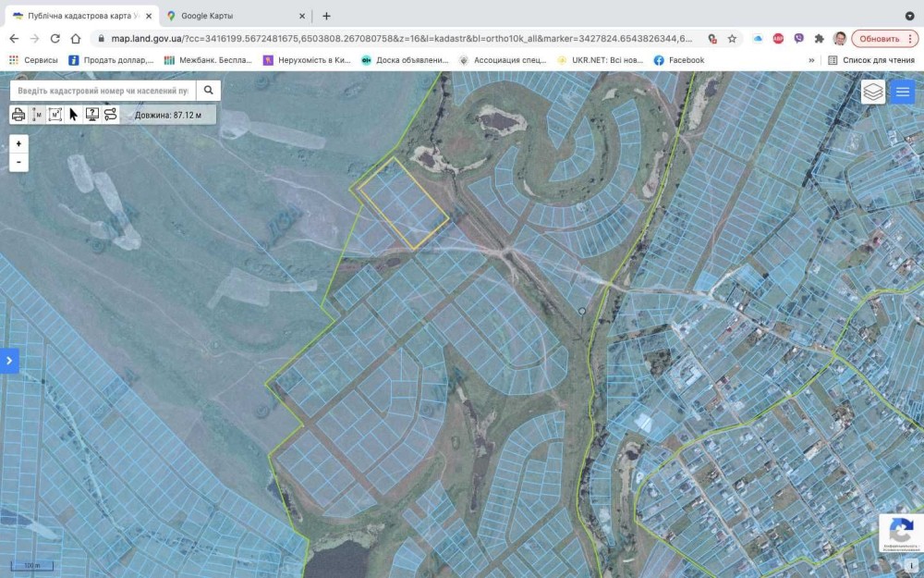Viewport: 924px width, 578px height.
Task: Zoom out with the minus button
Action: [18, 162]
